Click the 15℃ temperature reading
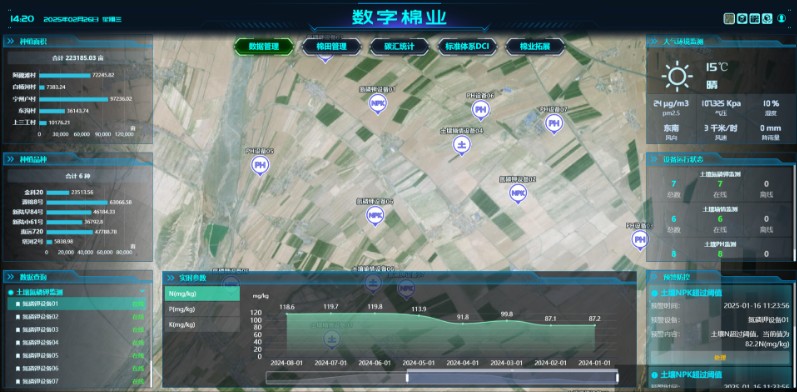Viewport: 797px width, 392px height. 717,67
